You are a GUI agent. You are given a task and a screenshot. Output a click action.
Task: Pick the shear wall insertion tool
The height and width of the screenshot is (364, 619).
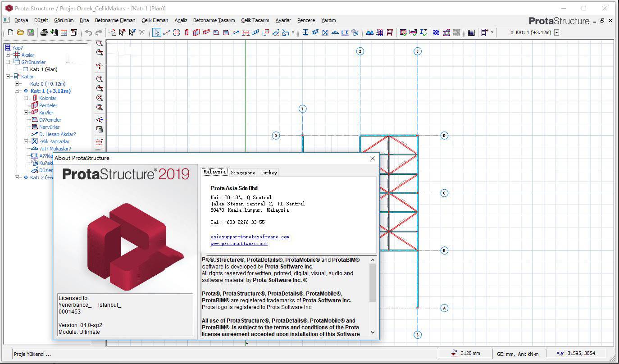196,32
